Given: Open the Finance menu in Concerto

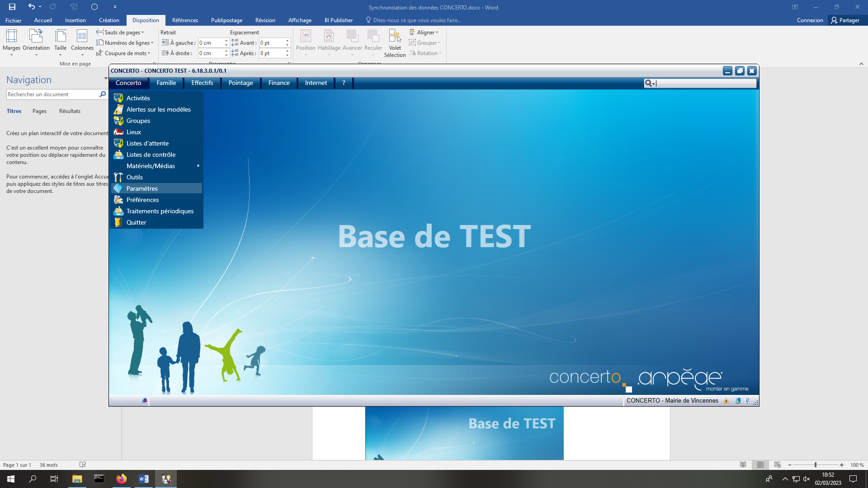Looking at the screenshot, I should [279, 83].
